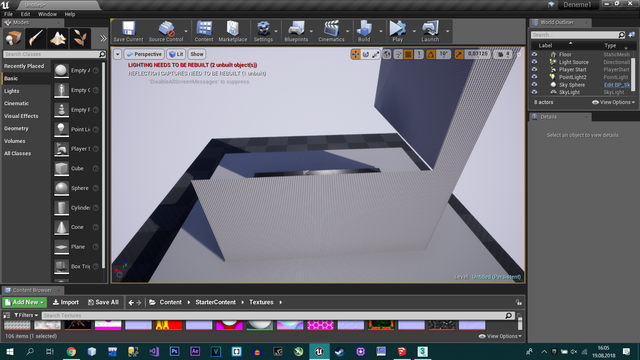Select the Landscape mode icon
Image resolution: width=640 pixels, height=360 pixels.
[58, 38]
